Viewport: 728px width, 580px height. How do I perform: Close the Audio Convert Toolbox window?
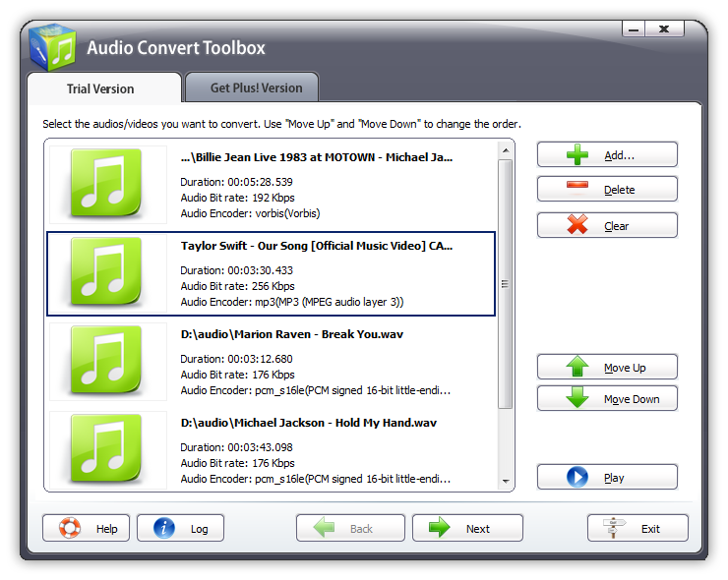click(664, 29)
